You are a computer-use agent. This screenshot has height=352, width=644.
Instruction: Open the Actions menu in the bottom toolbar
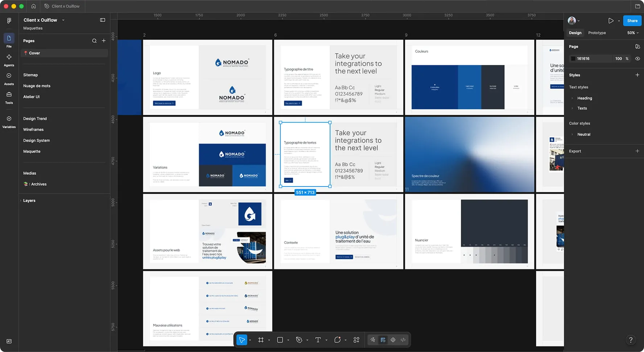[x=356, y=340]
